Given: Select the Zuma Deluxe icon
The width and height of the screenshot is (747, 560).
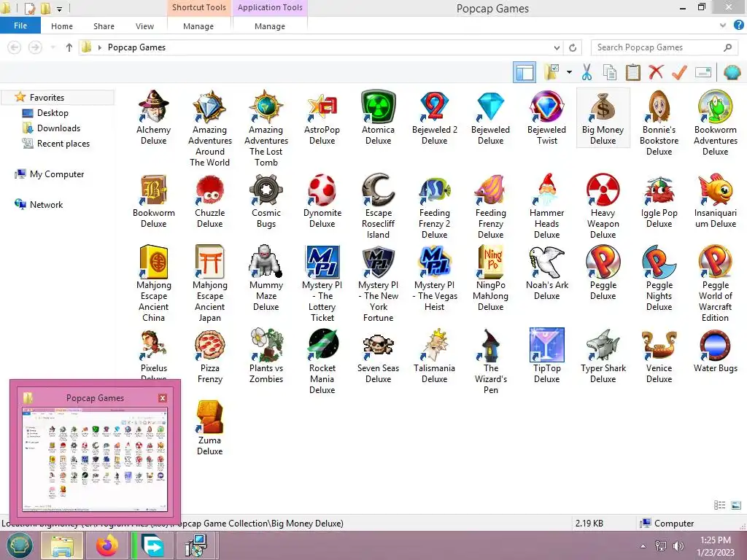Looking at the screenshot, I should [x=209, y=416].
